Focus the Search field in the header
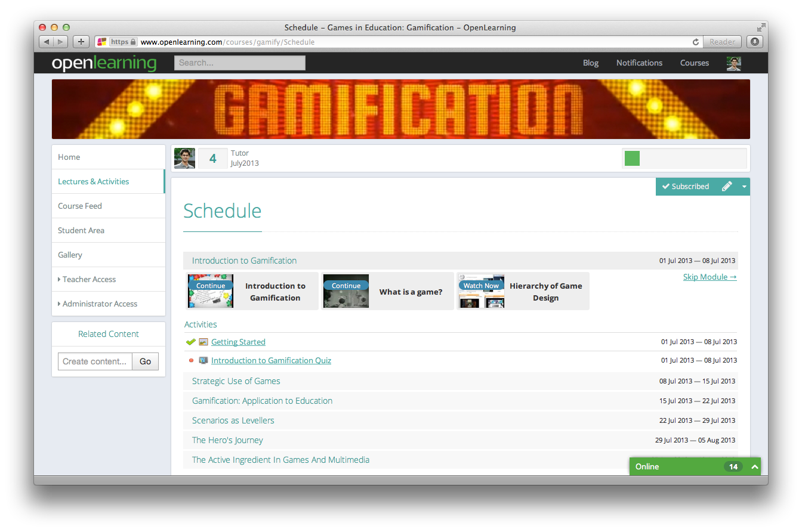This screenshot has width=802, height=532. (x=240, y=63)
